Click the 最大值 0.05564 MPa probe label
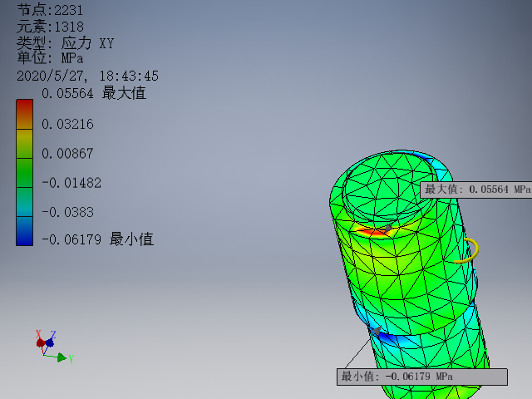The image size is (532, 399). pyautogui.click(x=476, y=190)
